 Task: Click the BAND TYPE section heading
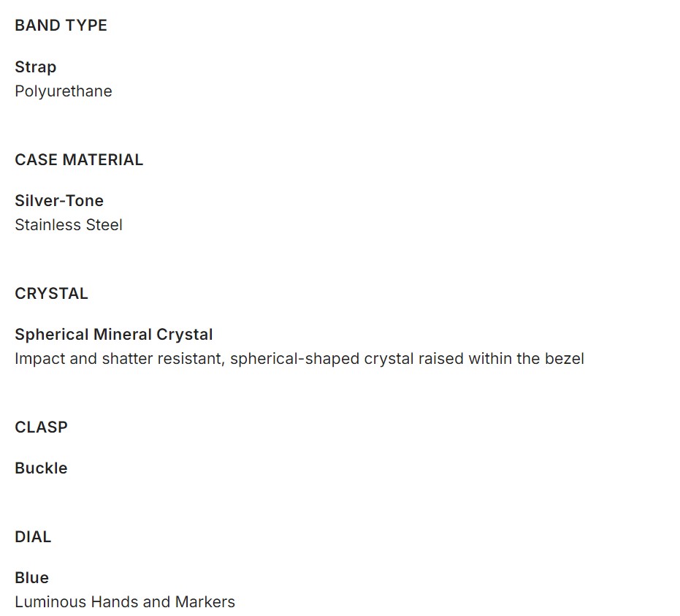61,26
